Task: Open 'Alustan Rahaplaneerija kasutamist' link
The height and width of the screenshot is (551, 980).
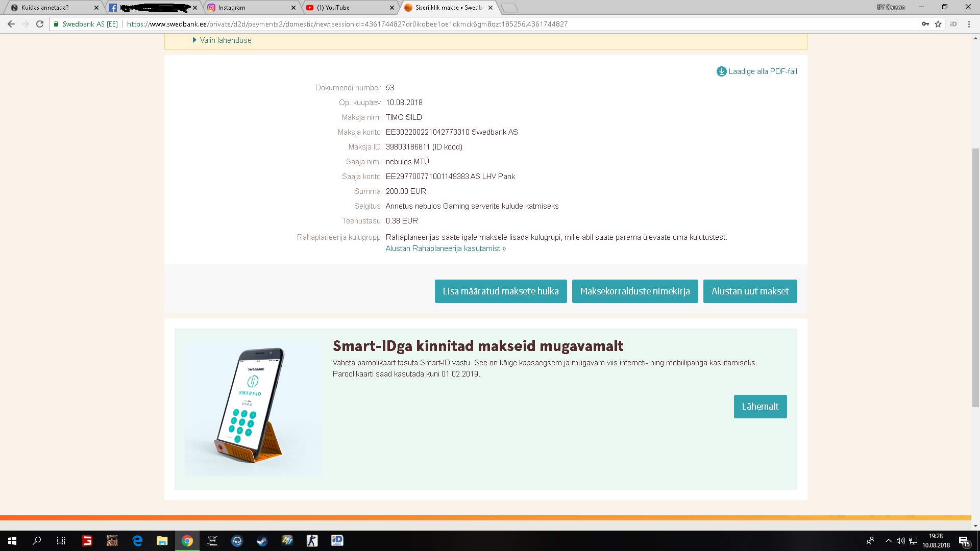Action: click(x=446, y=248)
